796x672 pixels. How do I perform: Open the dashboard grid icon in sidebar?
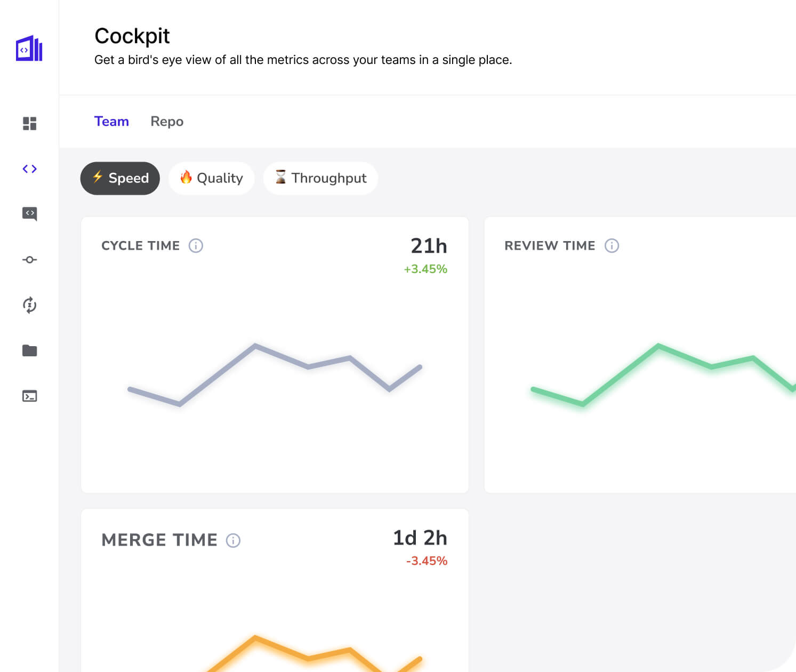pos(29,123)
